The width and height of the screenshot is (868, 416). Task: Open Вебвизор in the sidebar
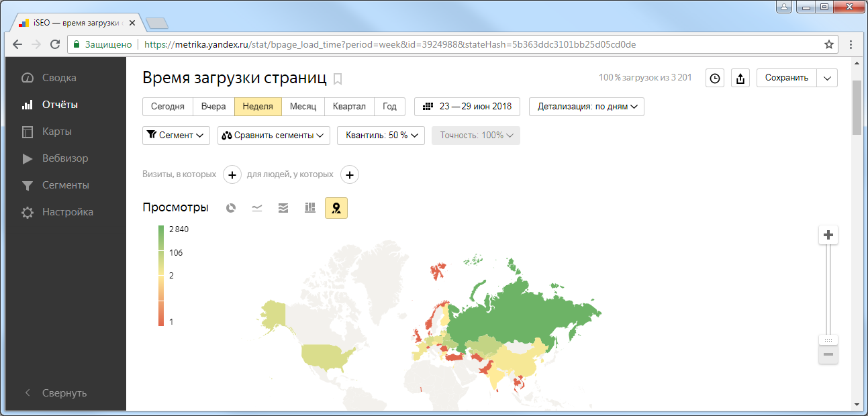coord(65,158)
